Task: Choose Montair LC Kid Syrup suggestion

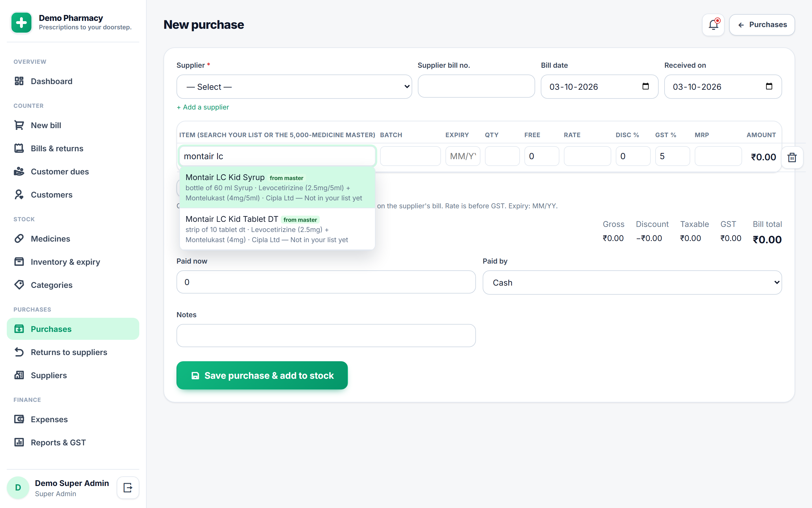Action: pos(277,187)
